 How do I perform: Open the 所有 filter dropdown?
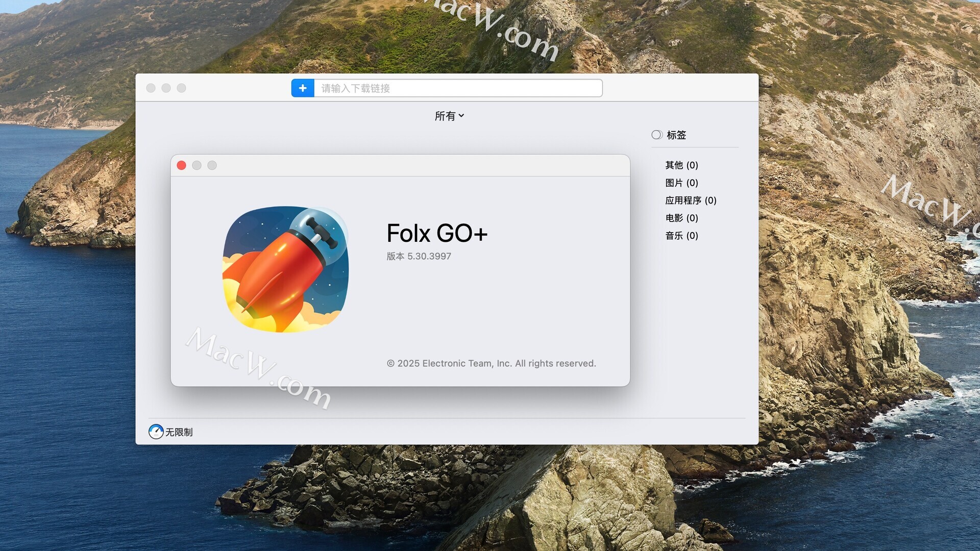click(x=449, y=116)
